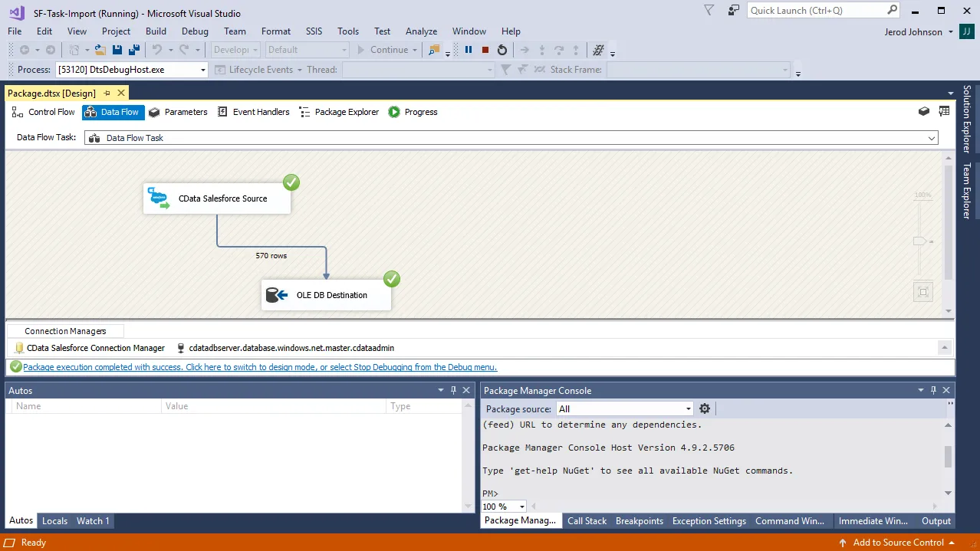Open the Debug menu

pyautogui.click(x=194, y=31)
